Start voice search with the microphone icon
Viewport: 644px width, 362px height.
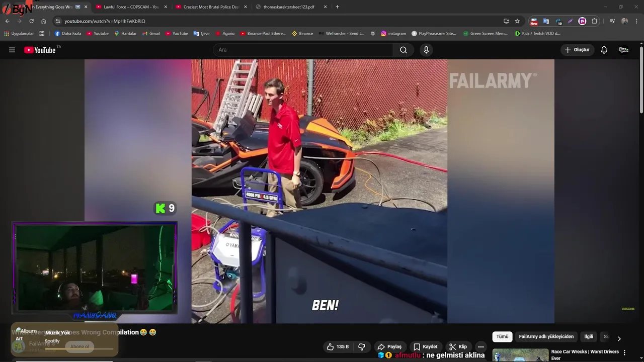(426, 50)
